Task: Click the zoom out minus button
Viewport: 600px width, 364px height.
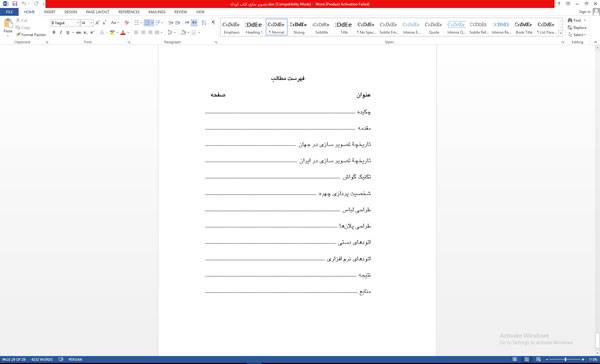Action: point(547,359)
